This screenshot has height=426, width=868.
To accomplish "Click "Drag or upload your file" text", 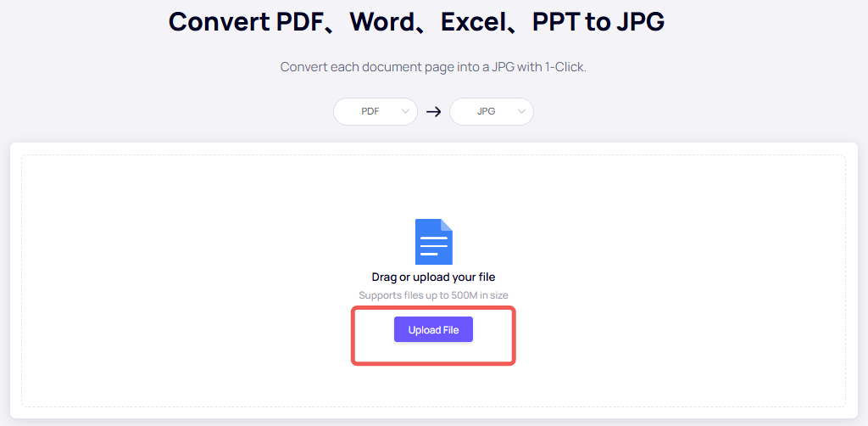I will click(x=433, y=277).
